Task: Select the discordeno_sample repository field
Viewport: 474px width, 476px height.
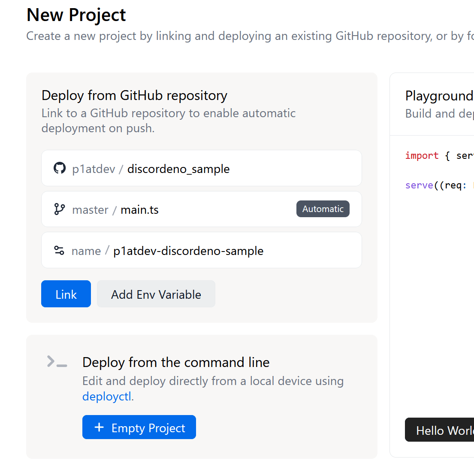Action: click(202, 168)
